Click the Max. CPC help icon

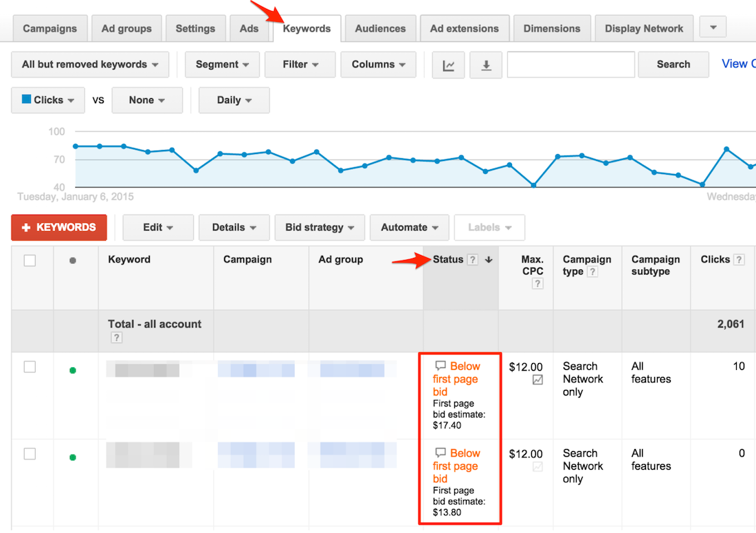[x=537, y=283]
